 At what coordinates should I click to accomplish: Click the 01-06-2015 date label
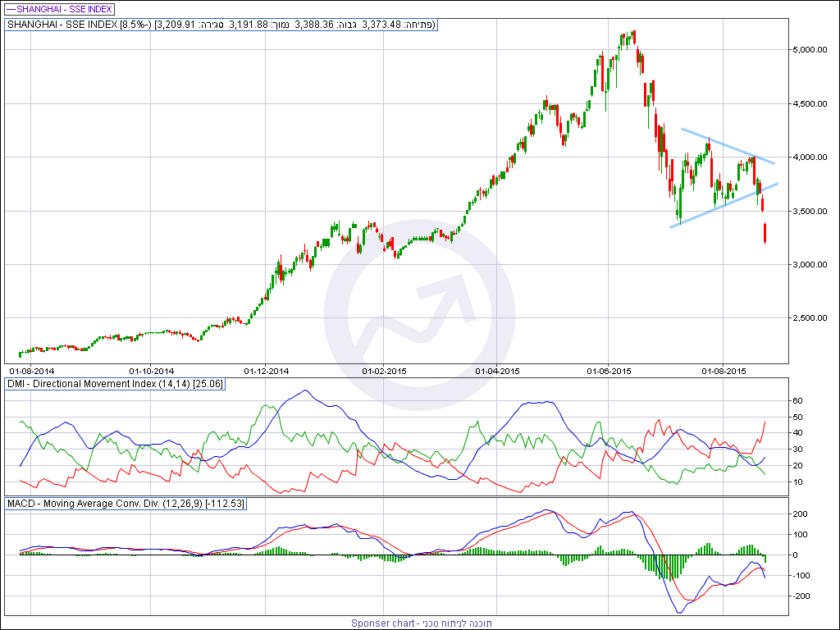coord(609,371)
